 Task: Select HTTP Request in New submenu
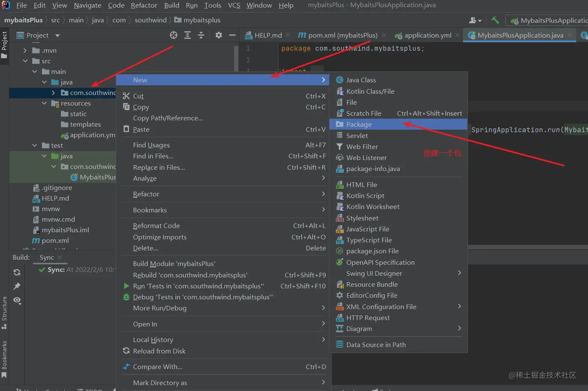[x=398, y=318]
